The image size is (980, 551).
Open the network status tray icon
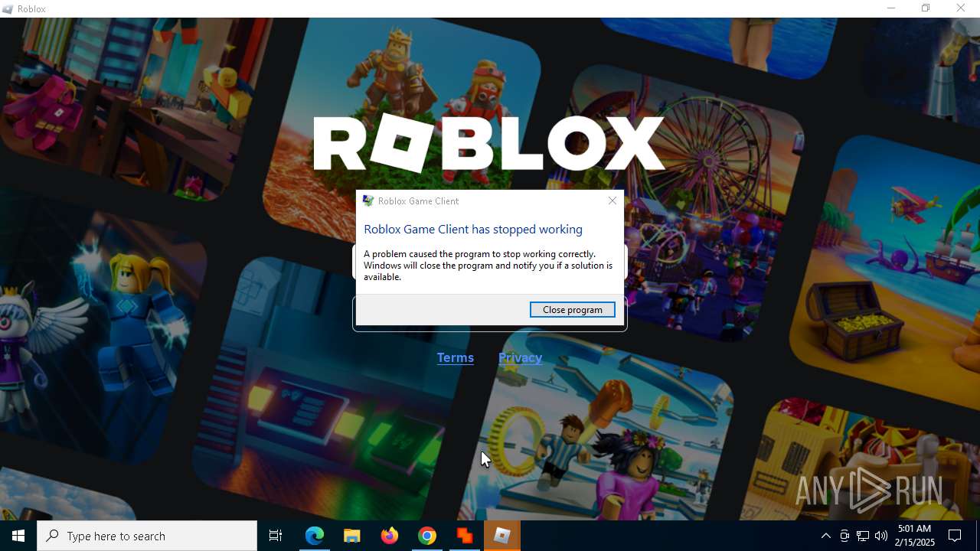point(863,536)
